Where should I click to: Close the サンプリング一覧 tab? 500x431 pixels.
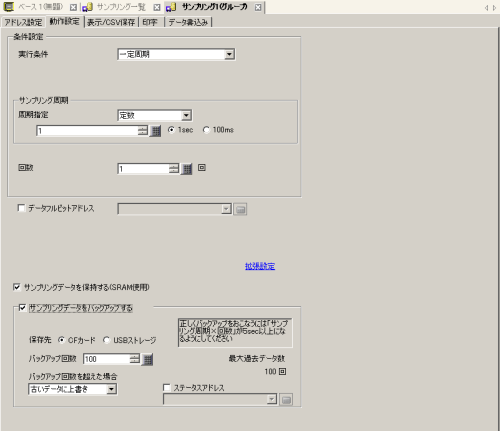pyautogui.click(x=157, y=7)
